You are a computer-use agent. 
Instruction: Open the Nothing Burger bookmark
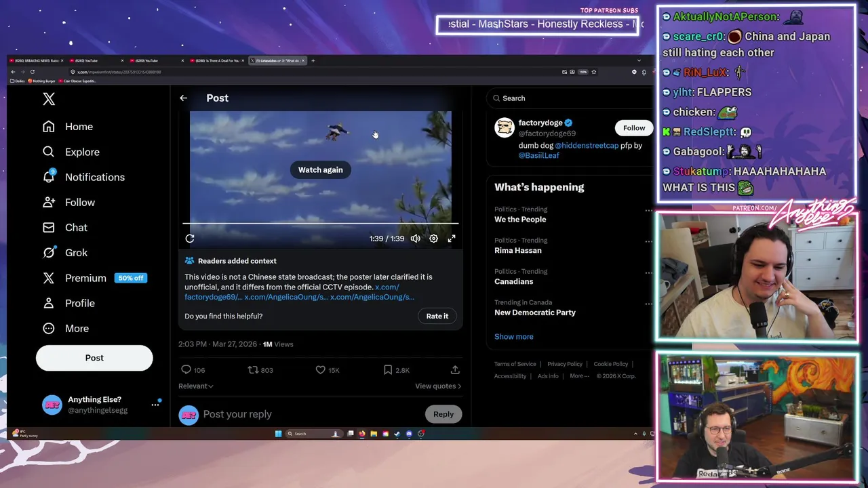click(42, 81)
